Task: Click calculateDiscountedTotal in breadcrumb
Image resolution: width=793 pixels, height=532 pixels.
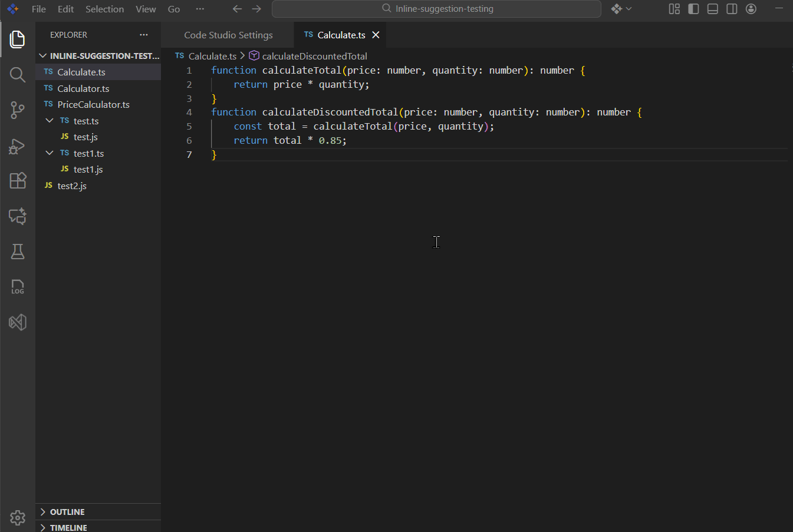Action: pos(314,56)
